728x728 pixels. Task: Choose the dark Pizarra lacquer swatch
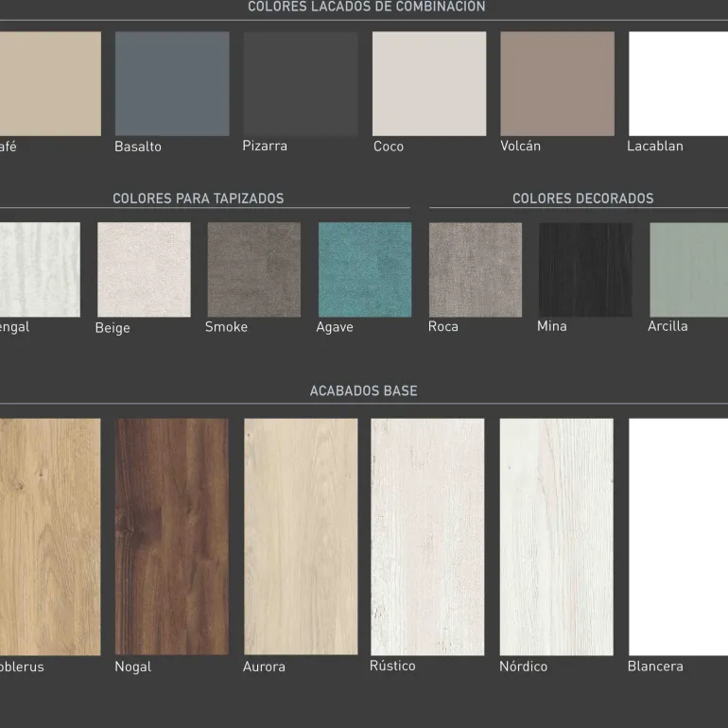[301, 83]
